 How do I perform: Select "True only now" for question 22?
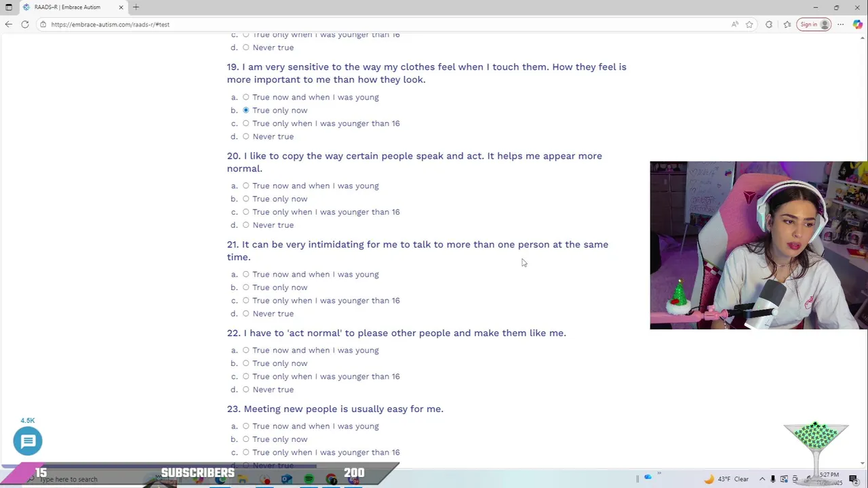coord(246,364)
